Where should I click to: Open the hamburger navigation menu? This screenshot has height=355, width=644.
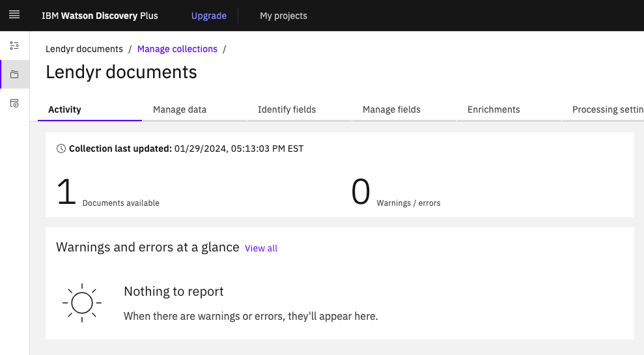click(14, 15)
